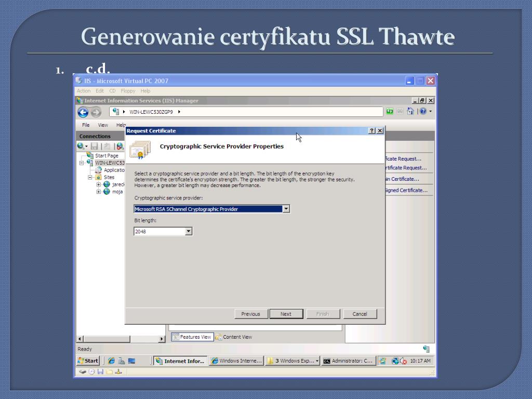
Task: Click the Create New Connection globe icon
Action: [81, 146]
